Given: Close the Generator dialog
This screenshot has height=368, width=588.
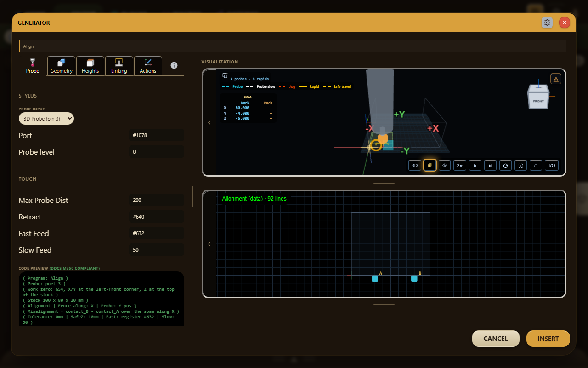Looking at the screenshot, I should pos(565,23).
